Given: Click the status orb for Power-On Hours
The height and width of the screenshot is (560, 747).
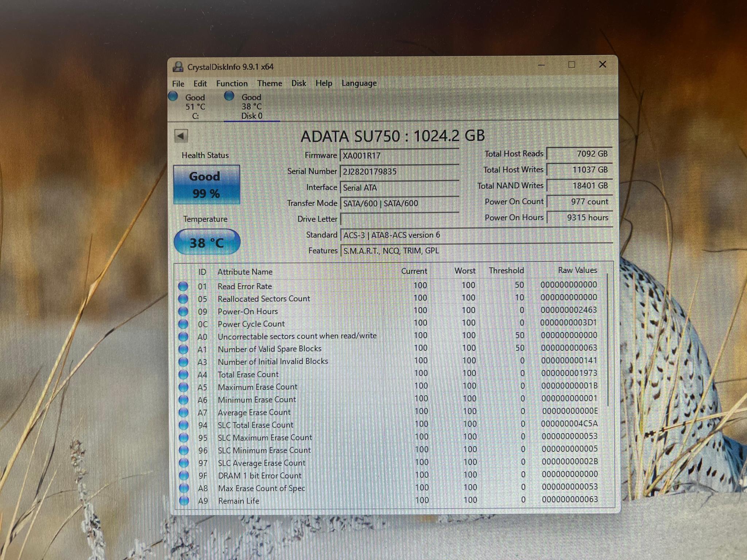Looking at the screenshot, I should [x=183, y=311].
